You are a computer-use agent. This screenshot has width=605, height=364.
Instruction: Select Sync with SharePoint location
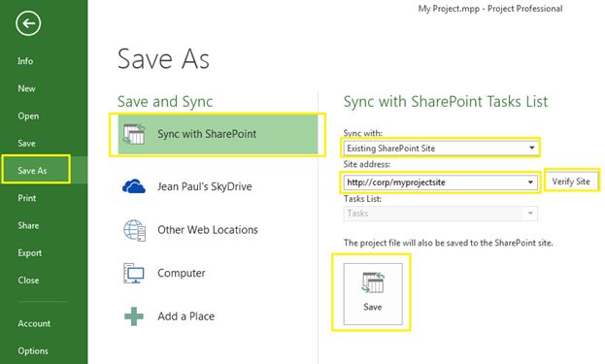pos(218,134)
